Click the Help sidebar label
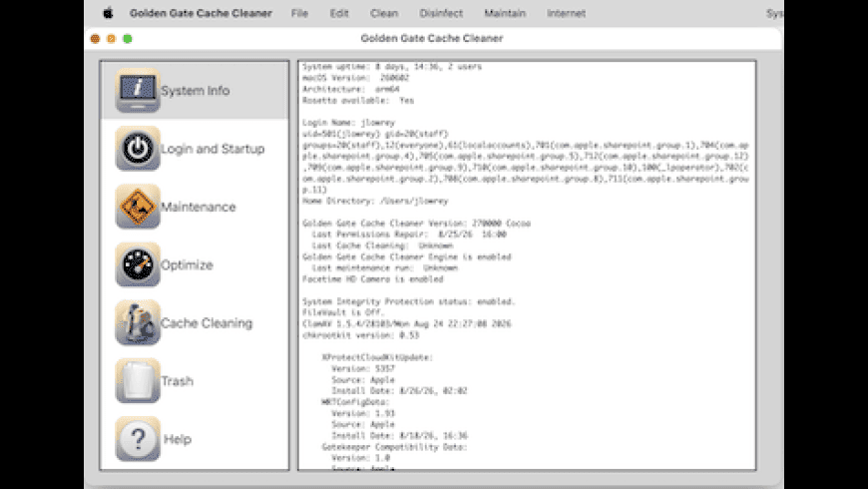The height and width of the screenshot is (489, 868). click(178, 440)
